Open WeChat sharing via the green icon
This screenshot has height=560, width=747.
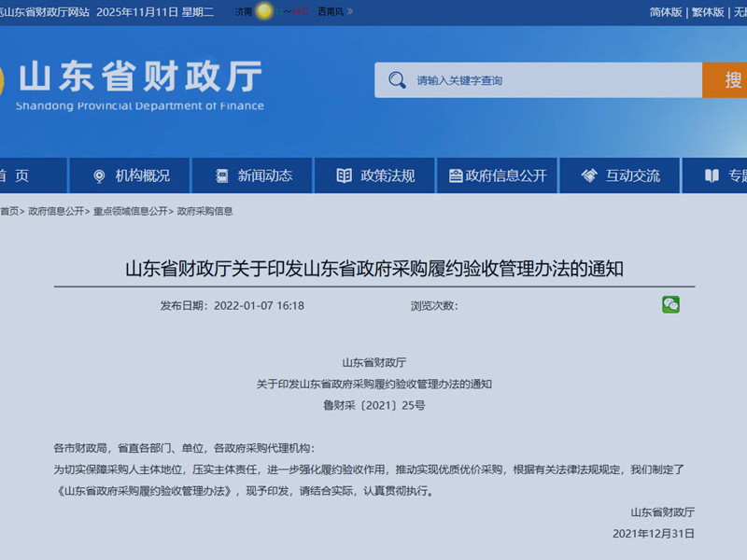tap(671, 305)
